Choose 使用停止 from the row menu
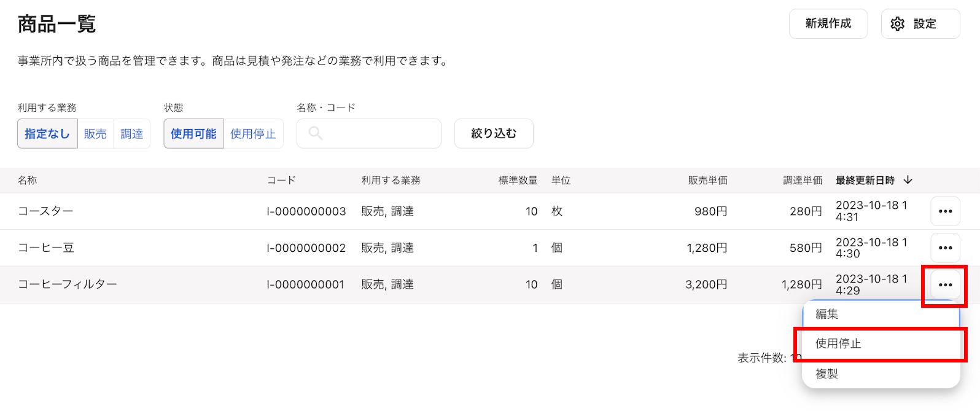This screenshot has width=980, height=411. [x=881, y=344]
